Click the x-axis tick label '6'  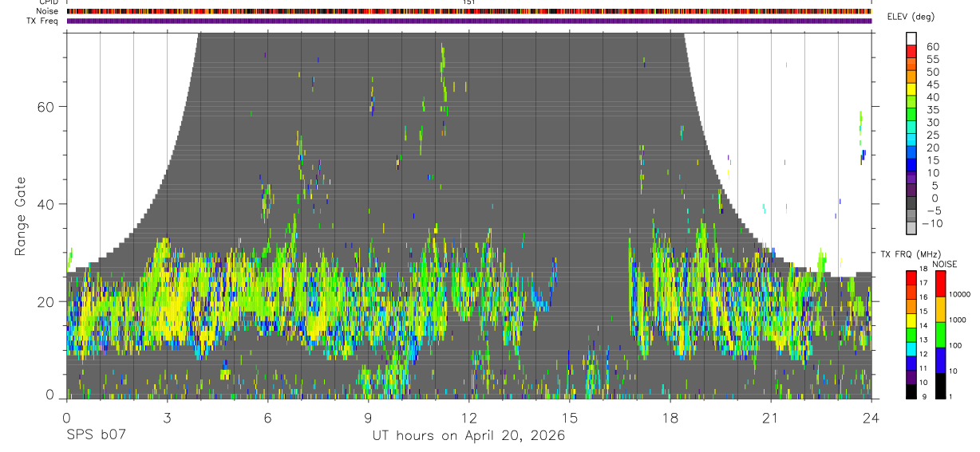pyautogui.click(x=267, y=418)
